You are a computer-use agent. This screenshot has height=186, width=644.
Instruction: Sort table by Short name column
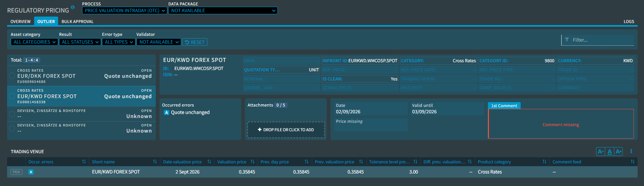[x=155, y=162]
